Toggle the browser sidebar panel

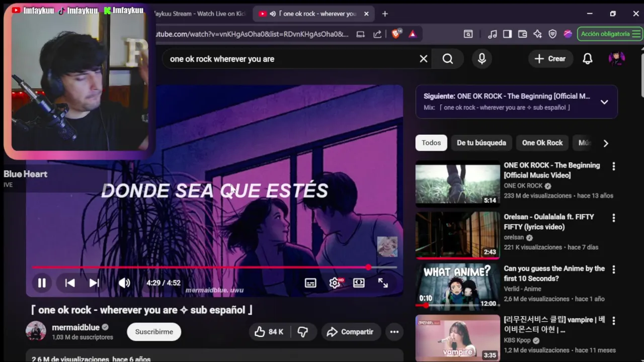pos(507,34)
